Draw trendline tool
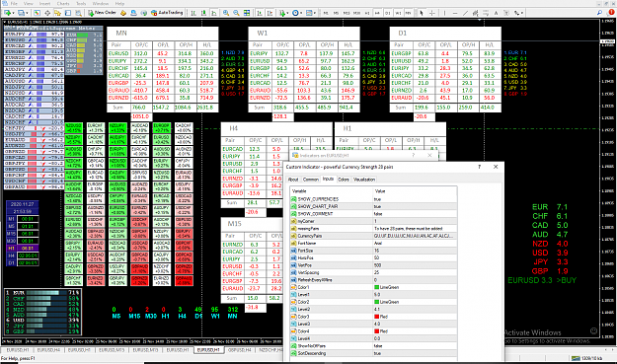617x364 pixels. 465,13
